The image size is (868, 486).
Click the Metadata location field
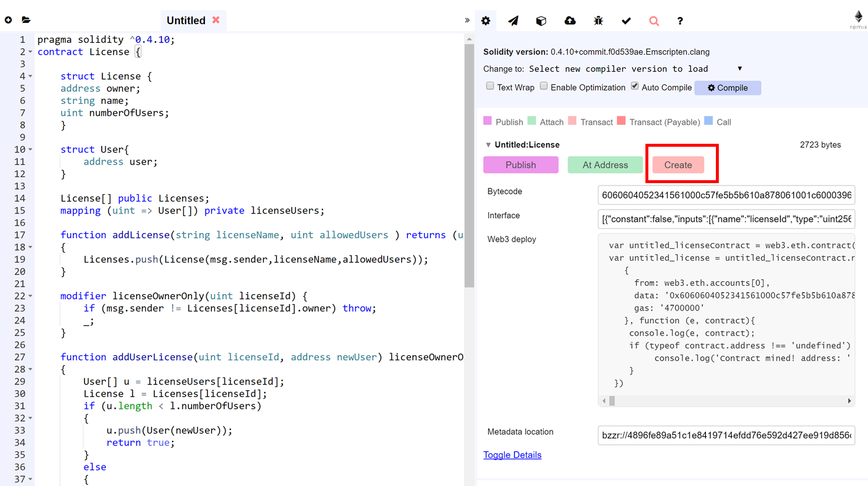[x=726, y=435]
